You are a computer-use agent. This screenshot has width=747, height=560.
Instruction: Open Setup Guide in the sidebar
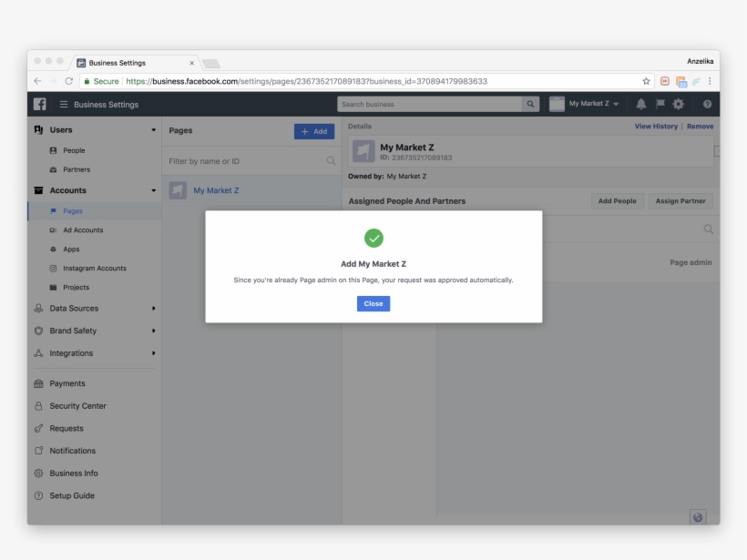(72, 495)
